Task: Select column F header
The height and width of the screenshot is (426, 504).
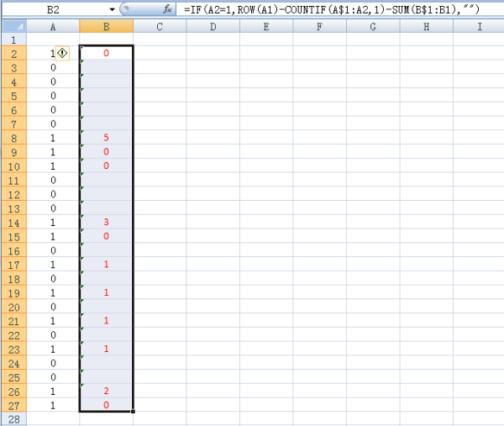Action: tap(320, 26)
